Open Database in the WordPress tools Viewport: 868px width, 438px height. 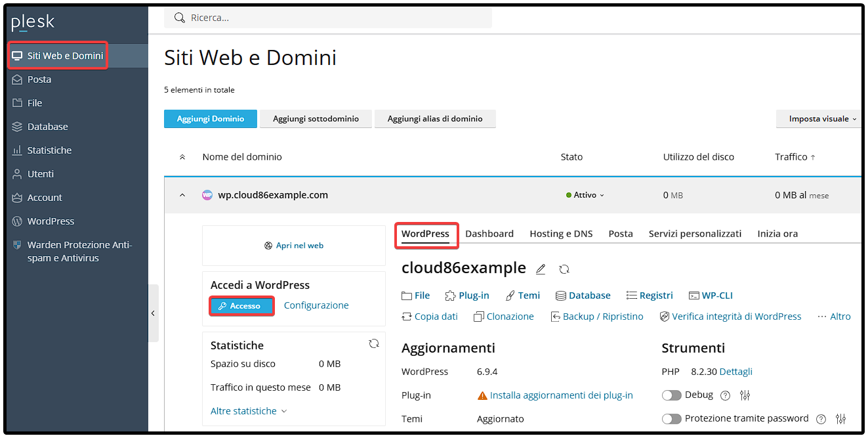coord(583,296)
